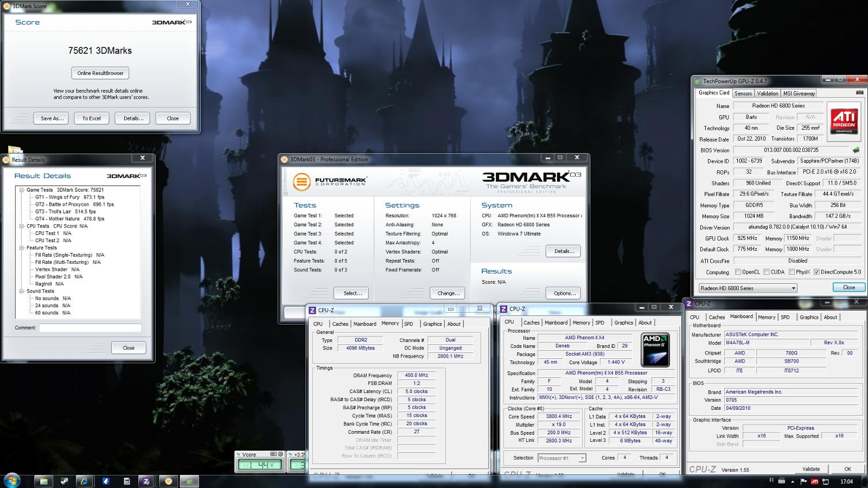Open Caches tab in processor CPU-Z window
This screenshot has height=488, width=868.
(532, 323)
